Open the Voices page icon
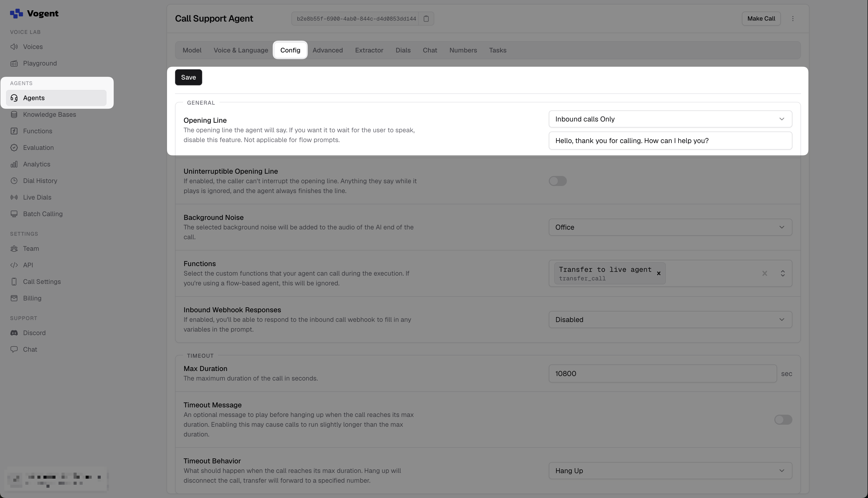 [14, 47]
